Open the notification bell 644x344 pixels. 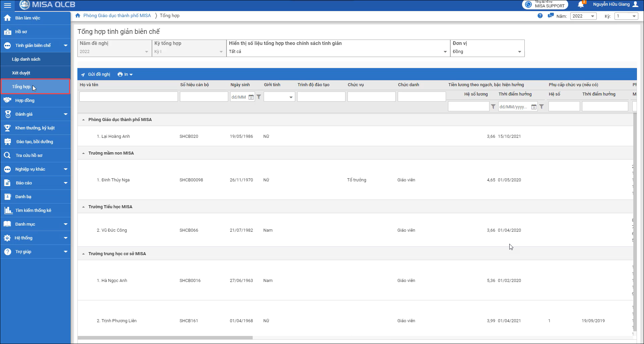point(581,5)
